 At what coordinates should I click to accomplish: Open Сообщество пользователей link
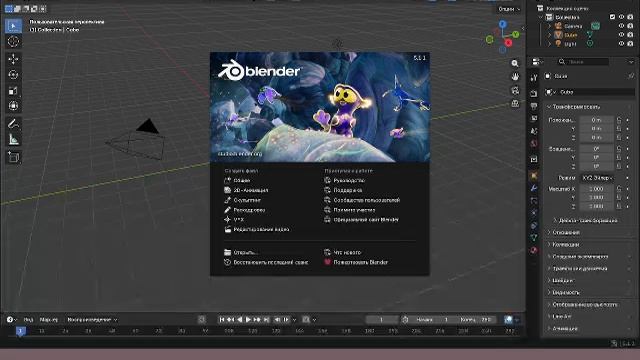pyautogui.click(x=362, y=200)
